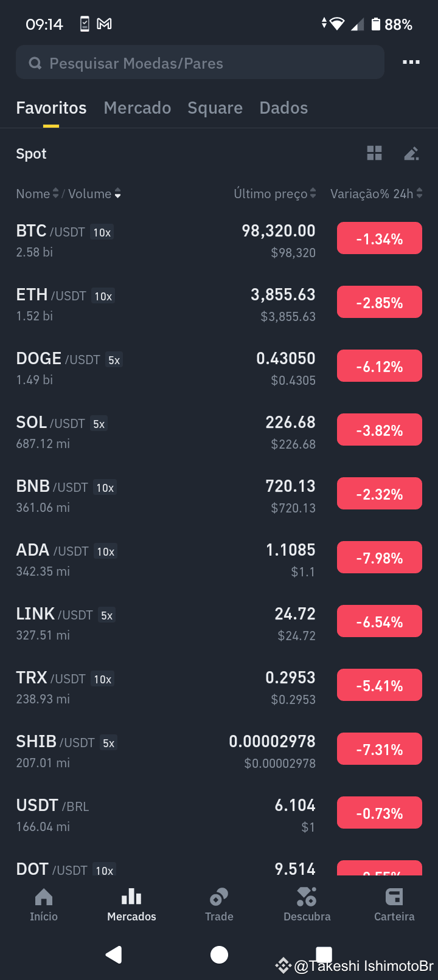Toggle ETH -2.85% variation display badge

coord(380,303)
